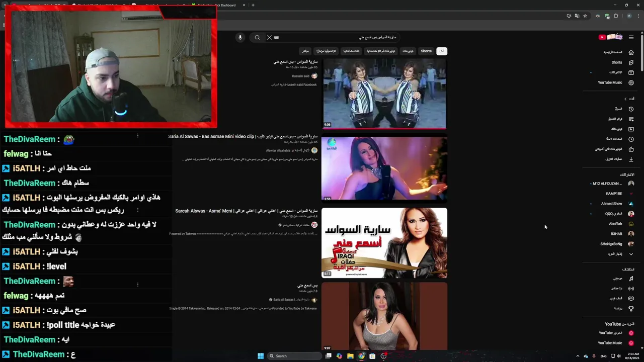The image size is (644, 362).
Task: Open RAMP1RE subscription channel
Action: [613, 194]
